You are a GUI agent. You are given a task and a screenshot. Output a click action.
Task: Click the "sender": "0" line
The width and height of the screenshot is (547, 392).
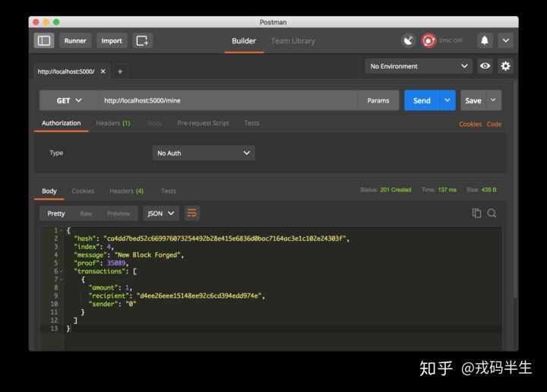click(x=112, y=304)
